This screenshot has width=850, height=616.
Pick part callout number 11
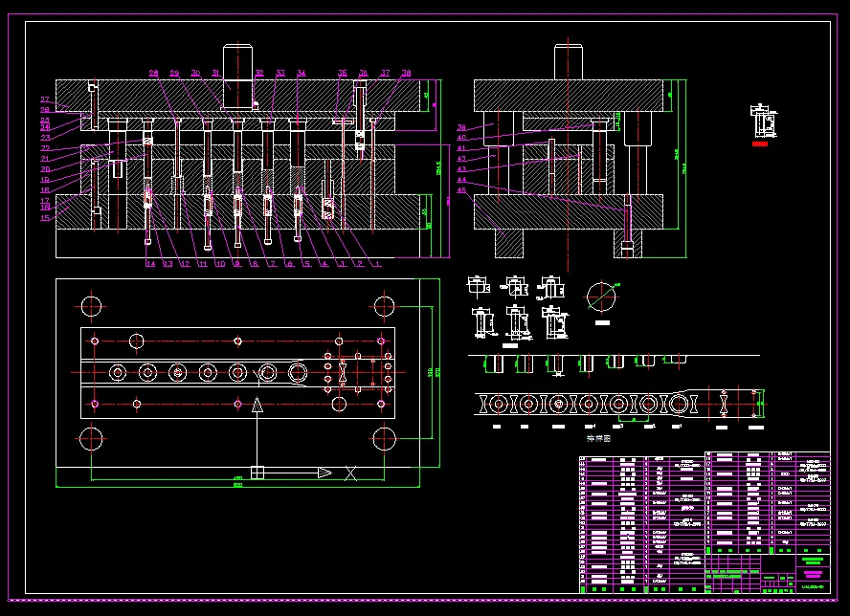click(203, 264)
